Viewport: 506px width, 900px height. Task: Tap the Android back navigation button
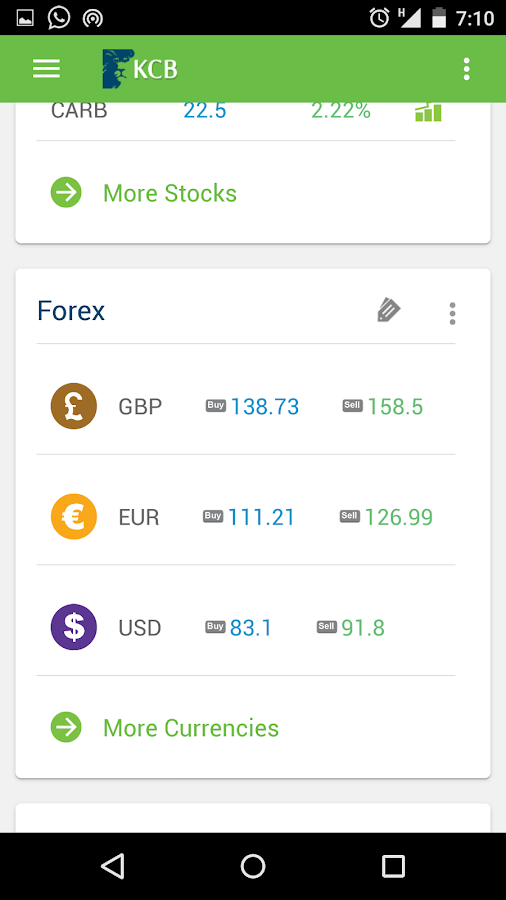click(112, 866)
